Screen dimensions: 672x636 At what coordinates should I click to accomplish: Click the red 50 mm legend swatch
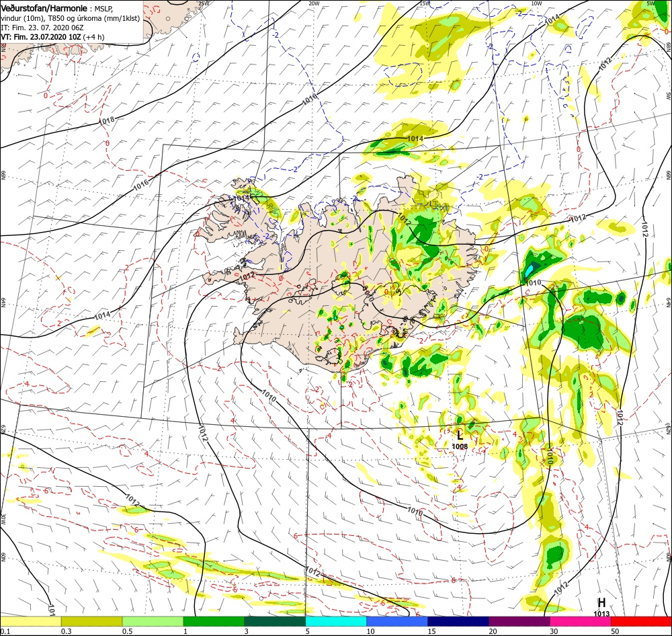point(641,621)
